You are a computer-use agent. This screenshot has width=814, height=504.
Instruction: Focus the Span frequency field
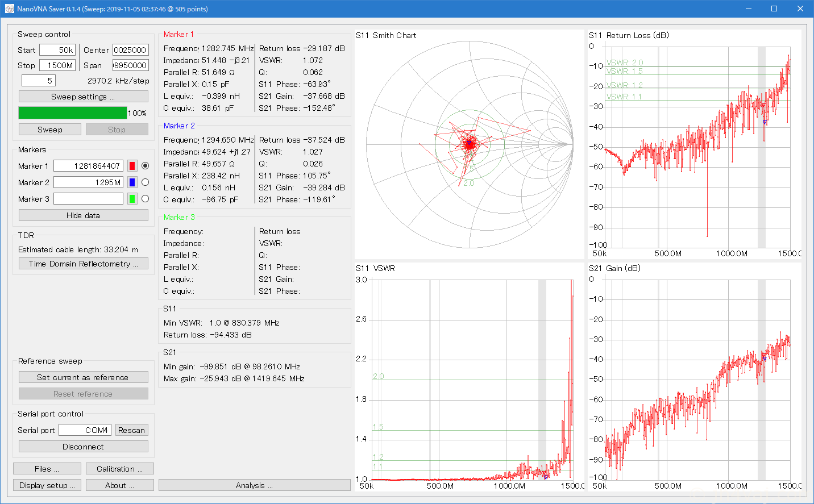point(130,65)
